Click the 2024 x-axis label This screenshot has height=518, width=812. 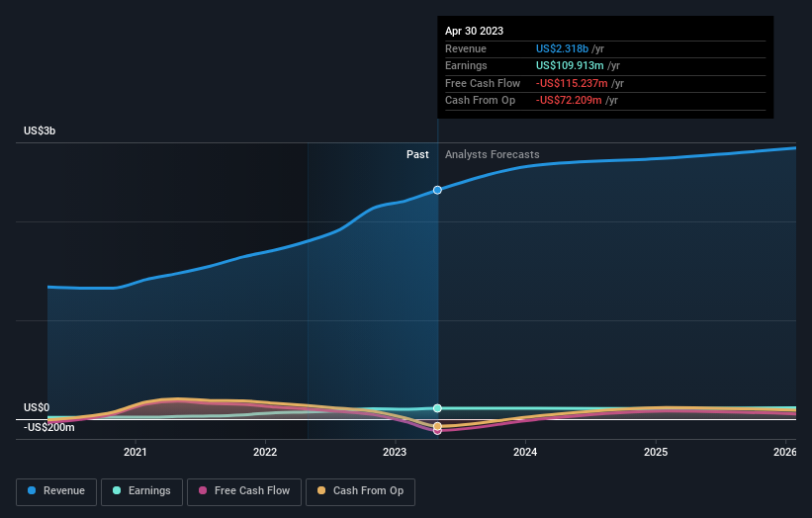(x=525, y=452)
